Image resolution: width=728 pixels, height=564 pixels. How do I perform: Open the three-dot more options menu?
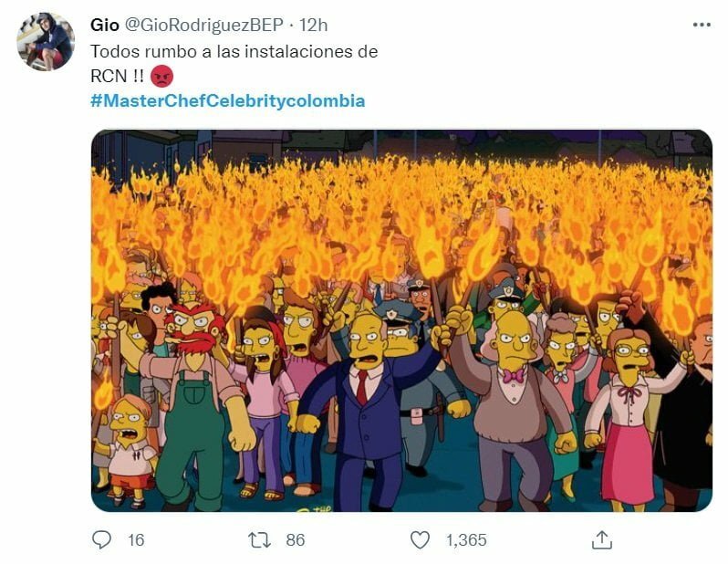(702, 25)
